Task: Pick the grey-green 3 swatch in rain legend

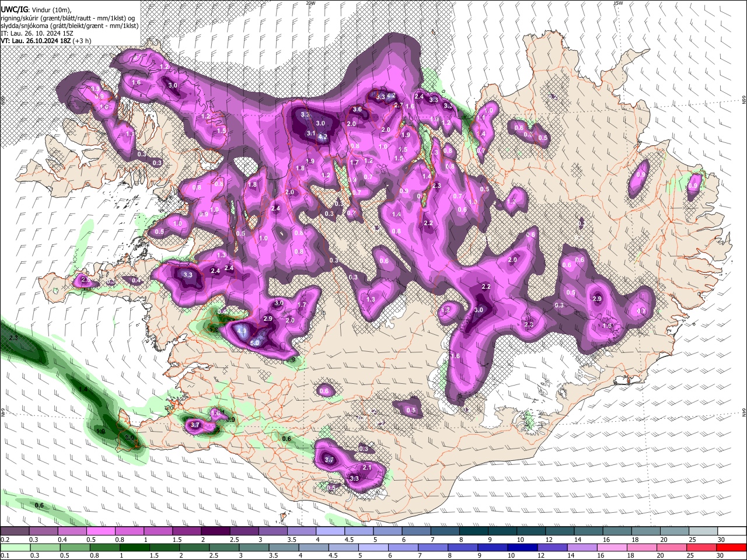Action: 254,548
